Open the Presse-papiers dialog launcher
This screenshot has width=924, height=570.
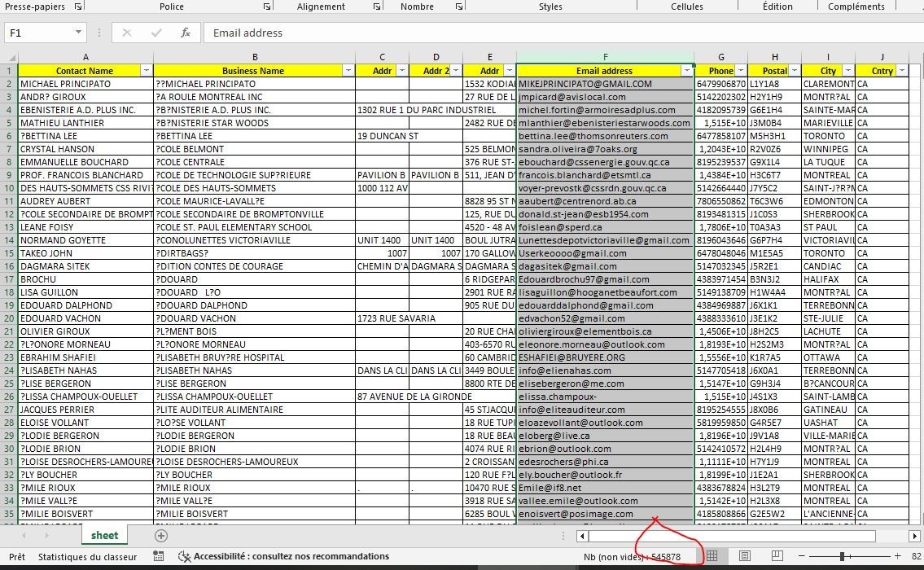point(78,7)
